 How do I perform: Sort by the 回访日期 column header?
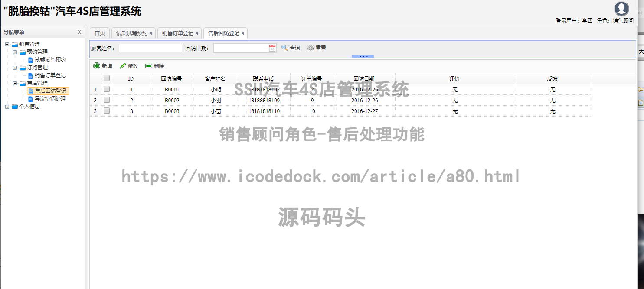point(364,79)
